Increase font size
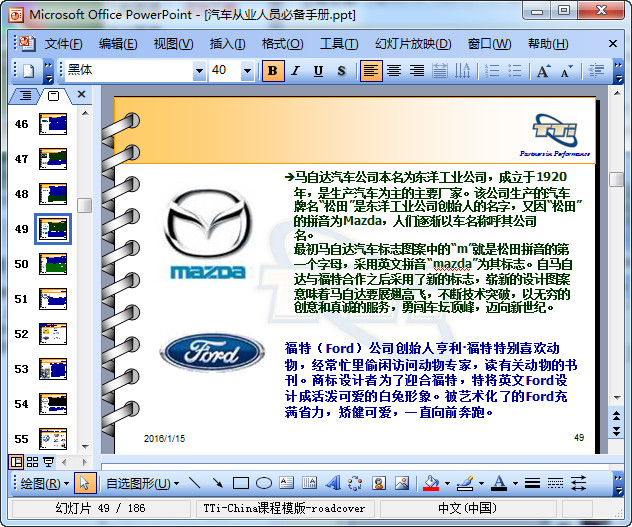The image size is (632, 527). pos(543,71)
